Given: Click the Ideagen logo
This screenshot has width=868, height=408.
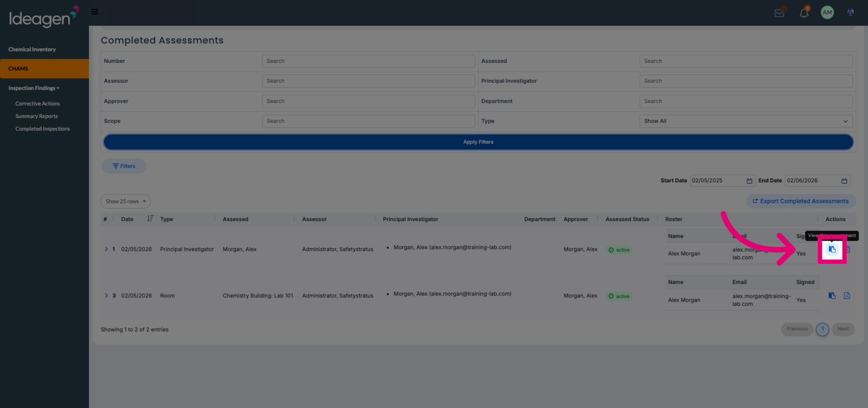Looking at the screenshot, I should click(44, 17).
